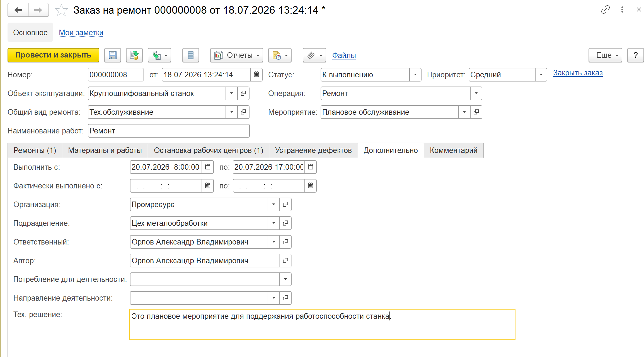Click the Номер field
Viewport: 644px width, 357px height.
coord(116,75)
